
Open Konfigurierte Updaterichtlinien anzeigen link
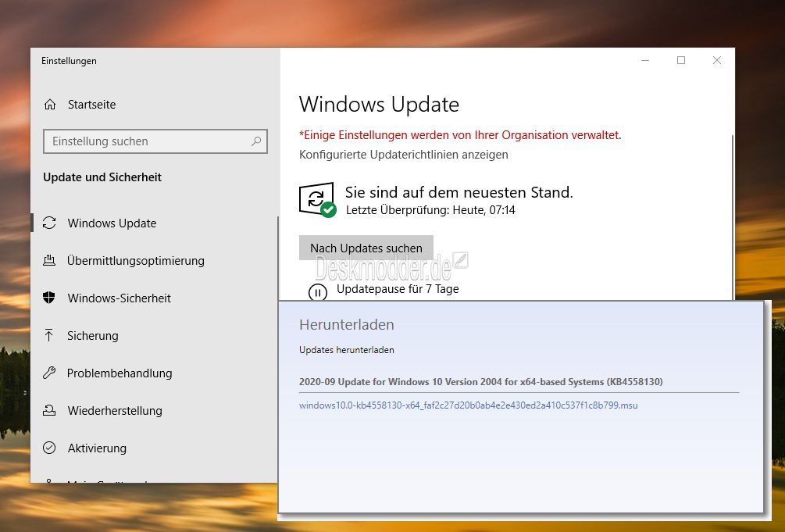coord(404,155)
